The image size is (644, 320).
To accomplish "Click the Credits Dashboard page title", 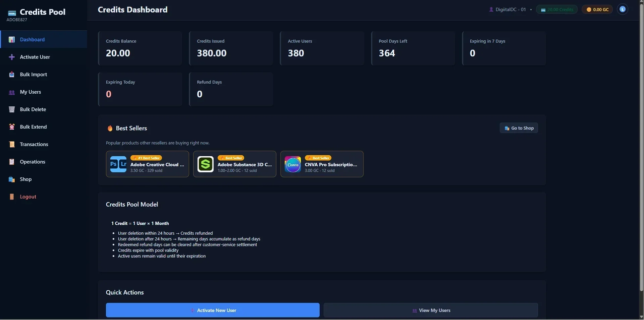I will click(132, 10).
